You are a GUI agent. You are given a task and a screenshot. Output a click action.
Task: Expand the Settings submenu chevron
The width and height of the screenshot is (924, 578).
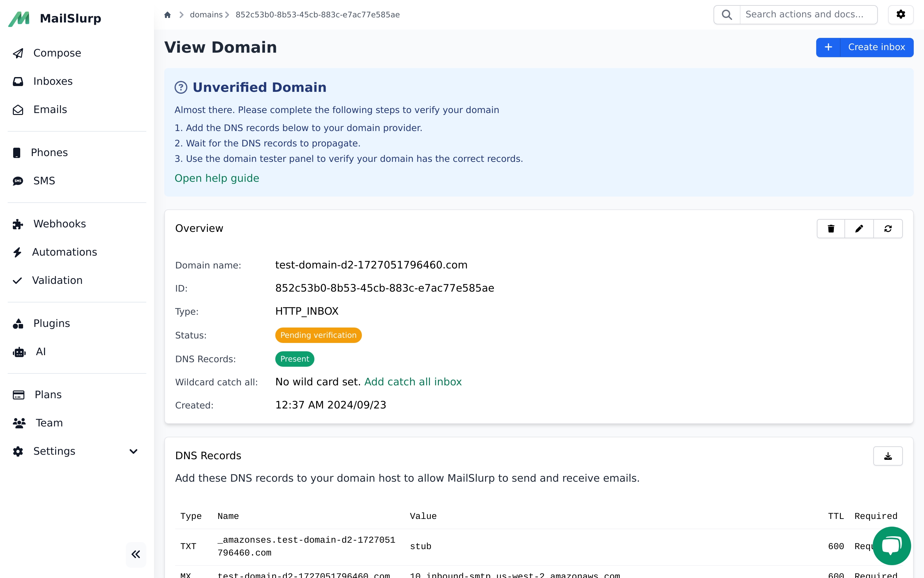click(x=133, y=451)
